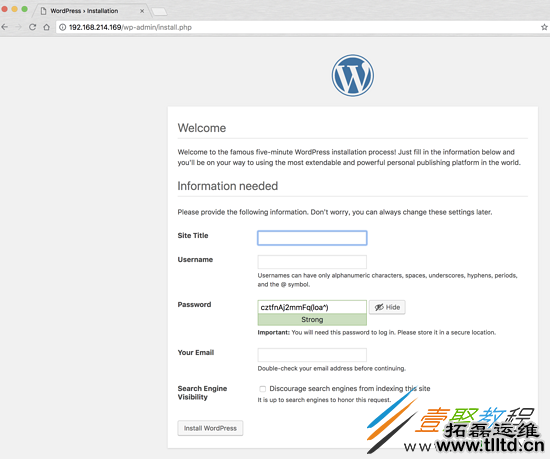
Task: Click the Strong password strength indicator
Action: pyautogui.click(x=312, y=319)
